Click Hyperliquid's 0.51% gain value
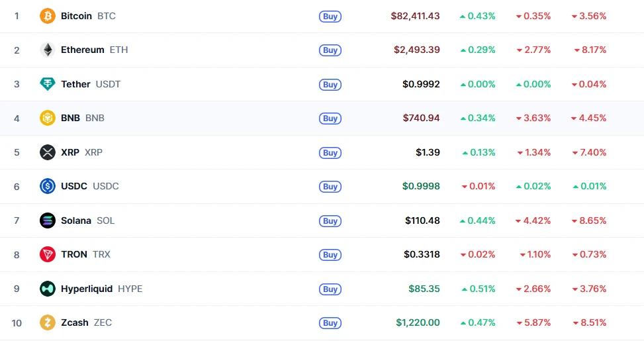This screenshot has width=644, height=341. [x=479, y=289]
